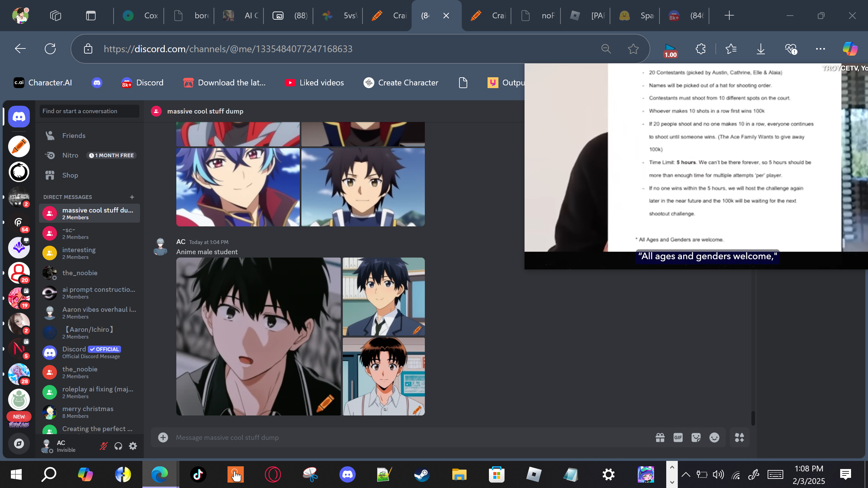
Task: Open attachment plus menu in message bar
Action: click(163, 438)
